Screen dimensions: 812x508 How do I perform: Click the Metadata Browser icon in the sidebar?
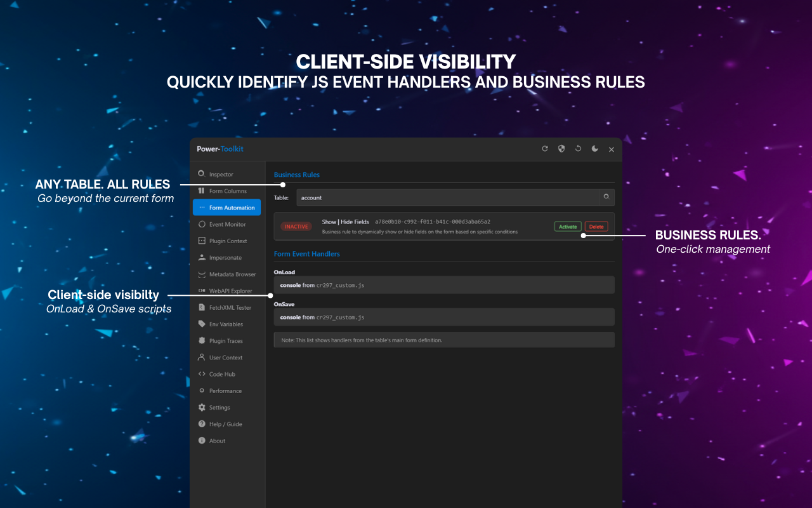coord(202,274)
